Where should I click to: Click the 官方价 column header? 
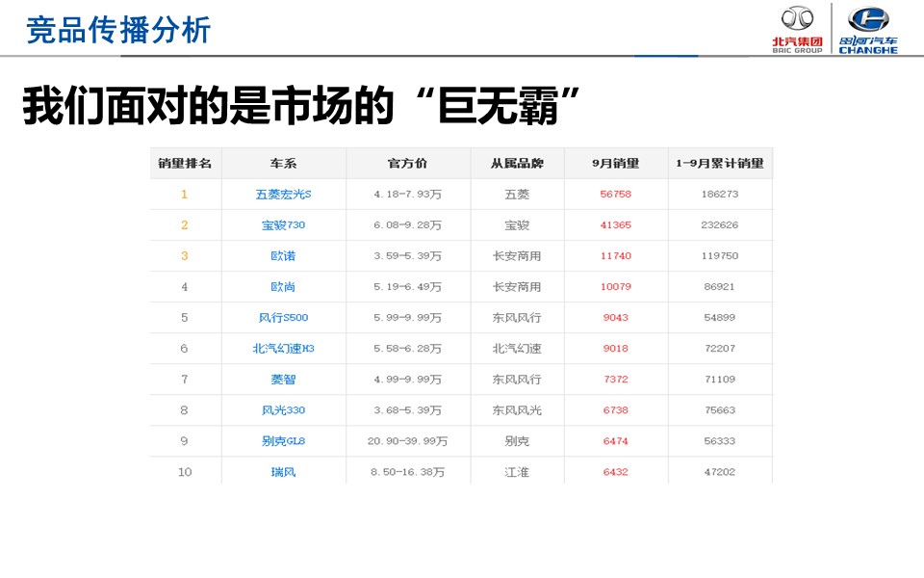click(x=407, y=164)
